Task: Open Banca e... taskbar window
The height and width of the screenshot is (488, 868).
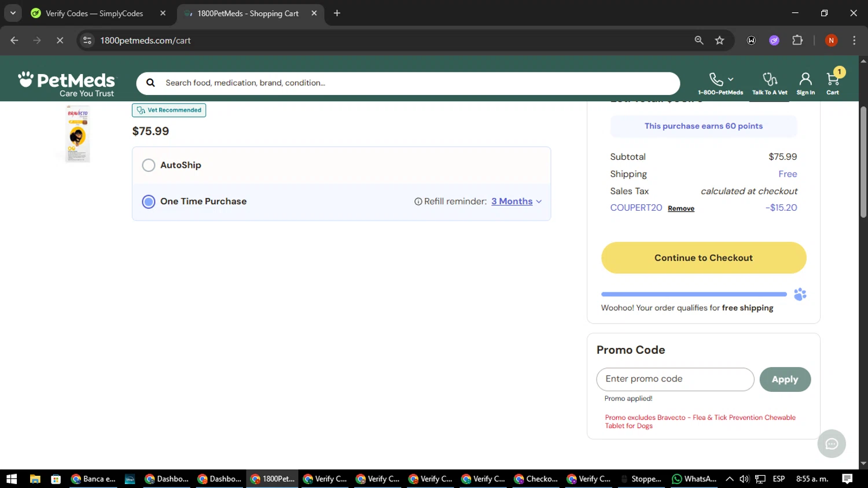Action: point(93,479)
